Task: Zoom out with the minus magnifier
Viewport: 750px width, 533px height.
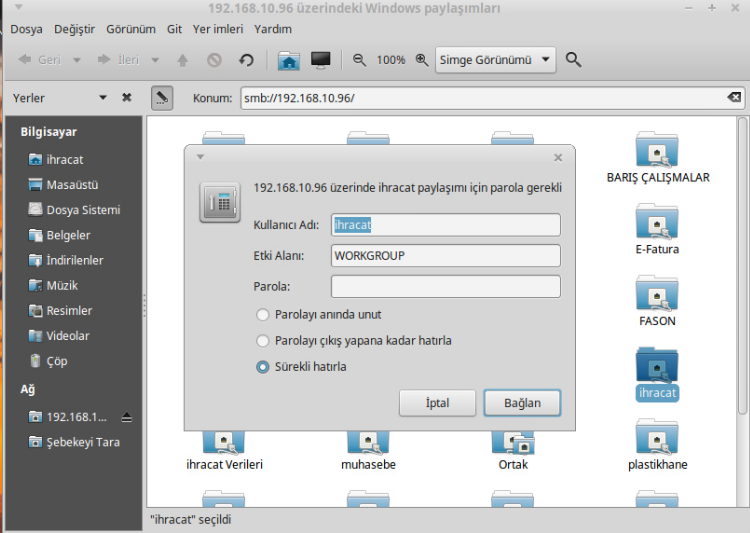Action: click(x=359, y=60)
